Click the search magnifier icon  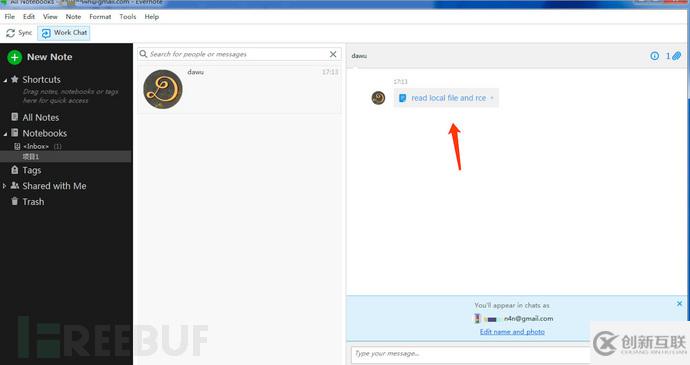point(143,54)
